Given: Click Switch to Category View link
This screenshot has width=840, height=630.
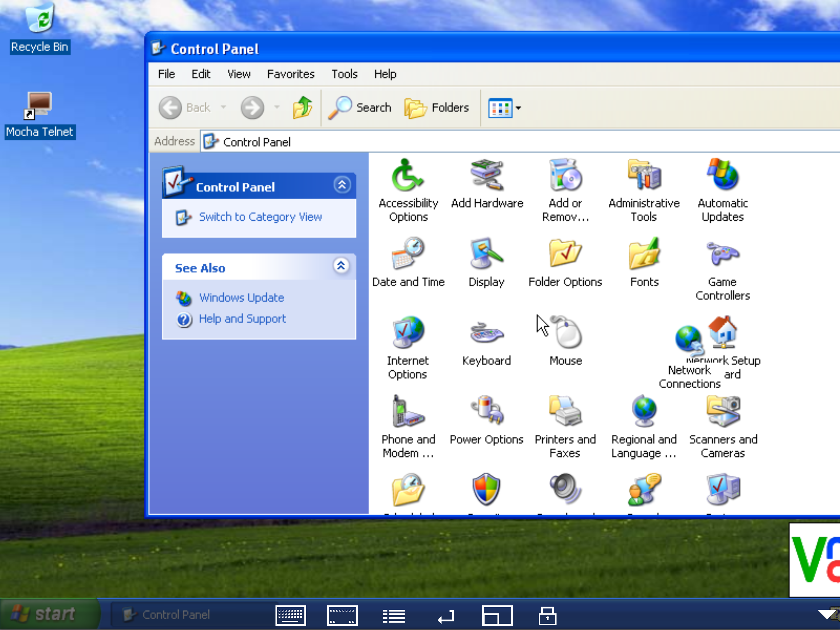Looking at the screenshot, I should (x=260, y=217).
